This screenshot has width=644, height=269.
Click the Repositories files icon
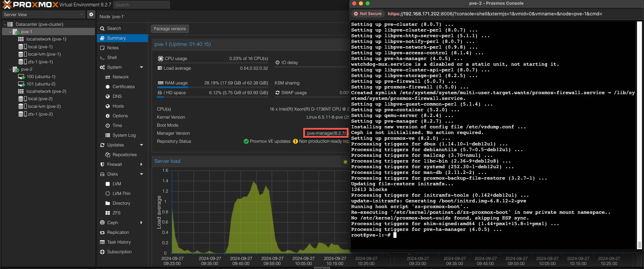(x=108, y=155)
